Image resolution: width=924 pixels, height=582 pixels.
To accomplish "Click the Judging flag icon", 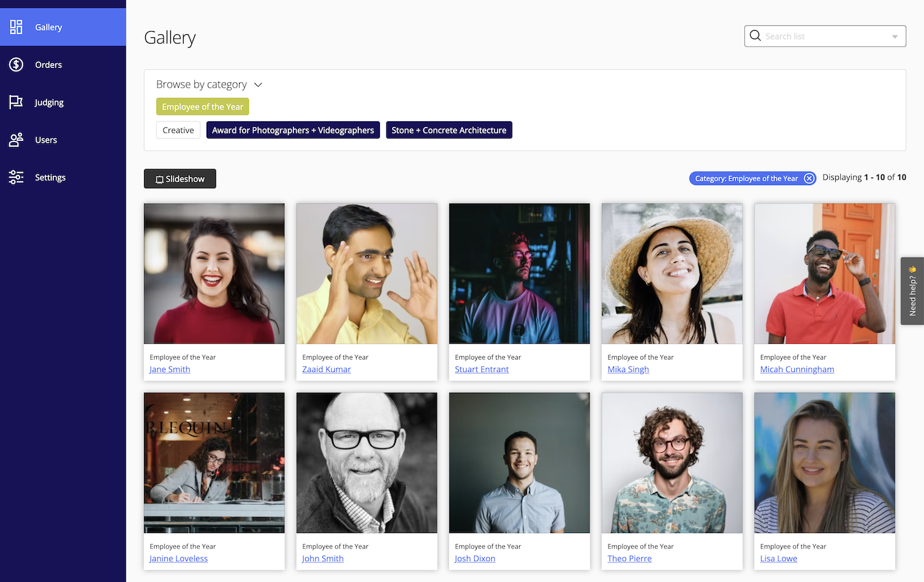I will click(16, 102).
